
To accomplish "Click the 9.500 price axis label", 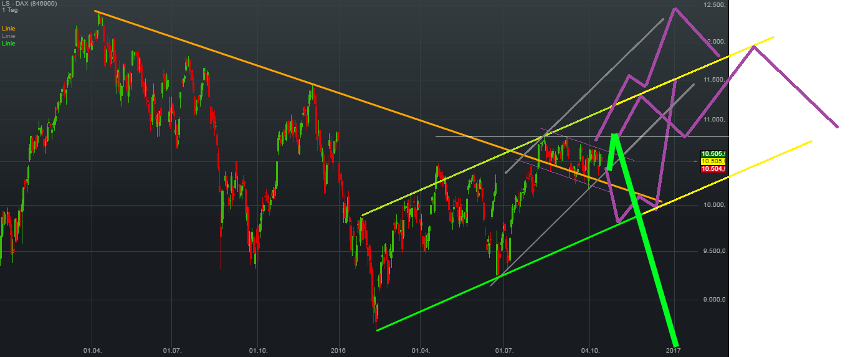I will coord(715,252).
